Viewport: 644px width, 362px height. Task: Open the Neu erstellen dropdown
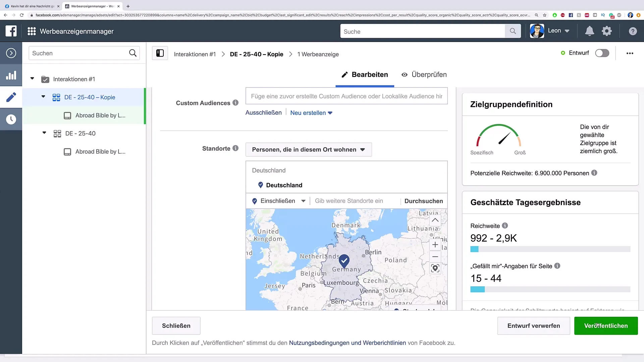[x=311, y=113]
